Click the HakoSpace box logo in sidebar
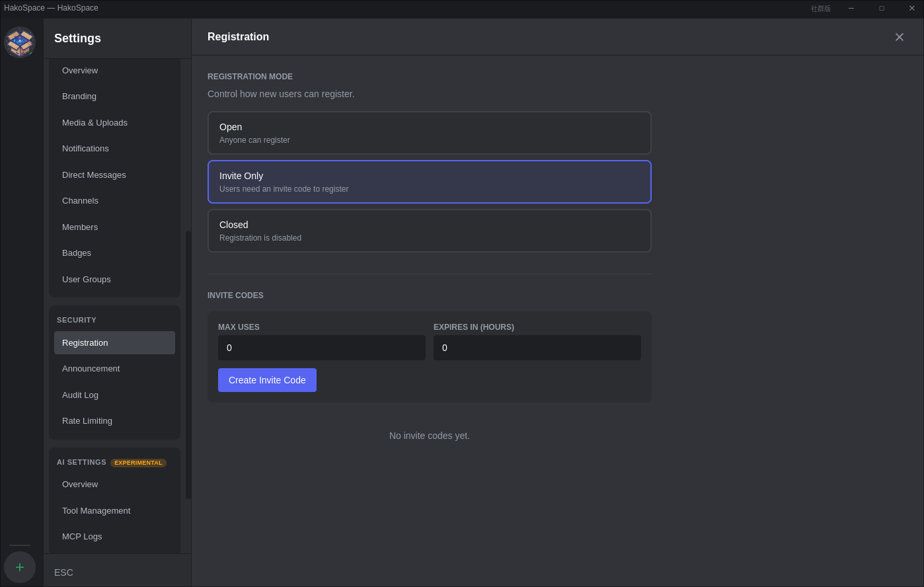The height and width of the screenshot is (587, 924). (x=20, y=42)
